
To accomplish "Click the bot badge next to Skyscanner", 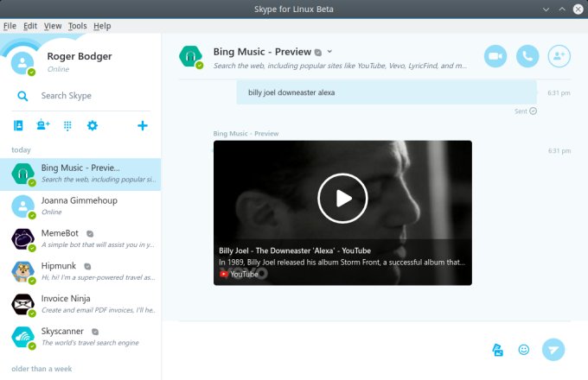I will click(x=95, y=332).
